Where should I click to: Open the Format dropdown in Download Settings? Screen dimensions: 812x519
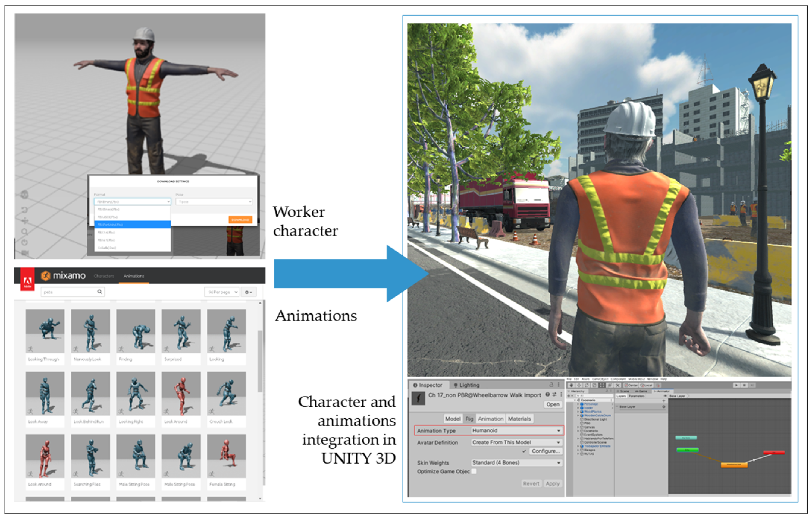pos(132,201)
